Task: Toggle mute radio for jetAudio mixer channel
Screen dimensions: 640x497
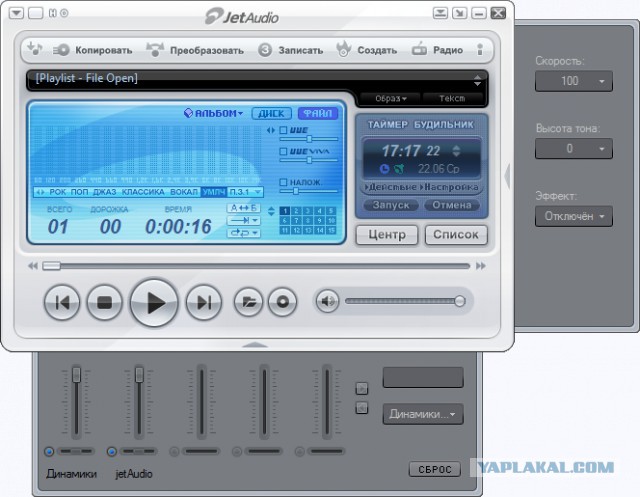Action: point(111,452)
